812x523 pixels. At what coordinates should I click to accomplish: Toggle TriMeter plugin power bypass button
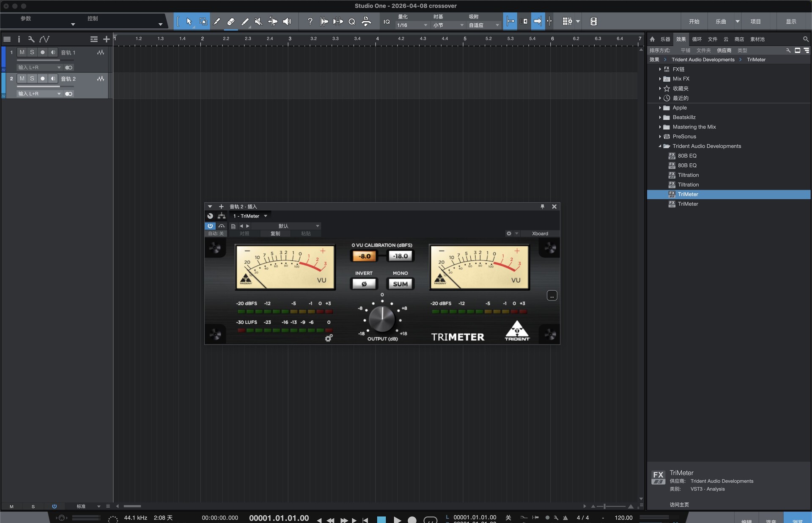210,226
